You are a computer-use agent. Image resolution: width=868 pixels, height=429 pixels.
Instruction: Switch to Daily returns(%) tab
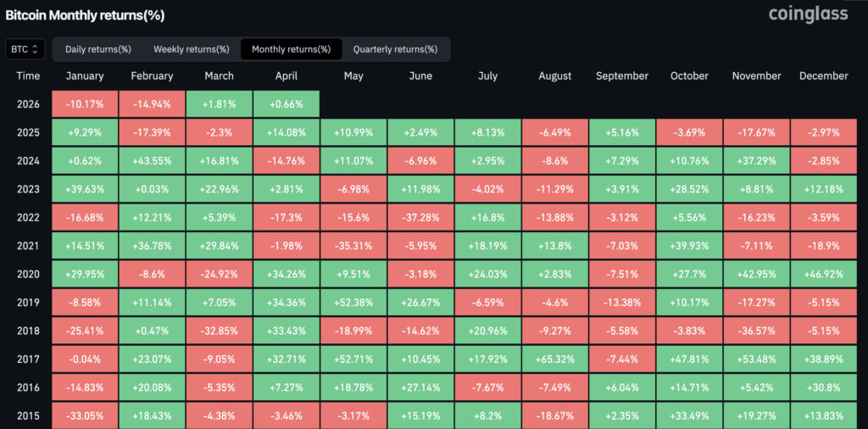click(98, 49)
